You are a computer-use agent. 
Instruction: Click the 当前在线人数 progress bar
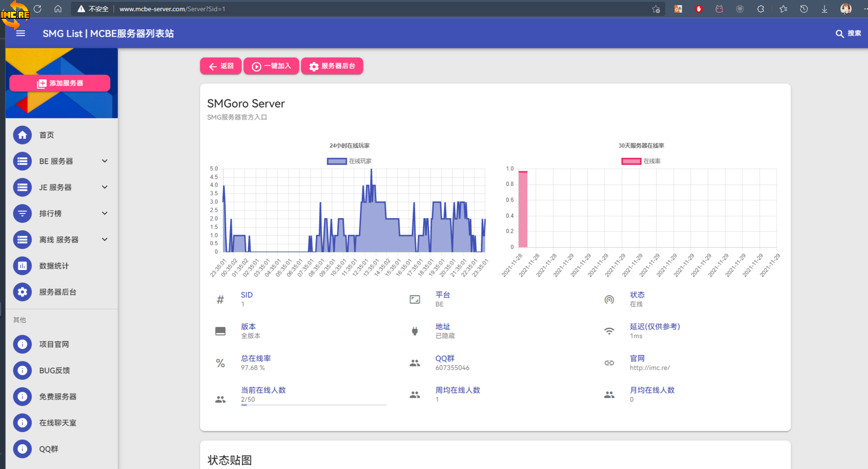[313, 405]
